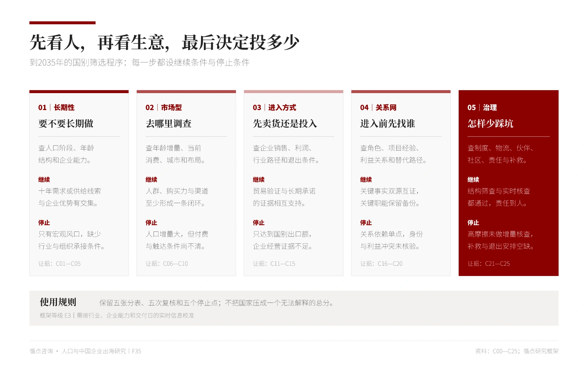
Task: Select text 查角色、项目经验、利益关系和替代路径
Action: 394,154
